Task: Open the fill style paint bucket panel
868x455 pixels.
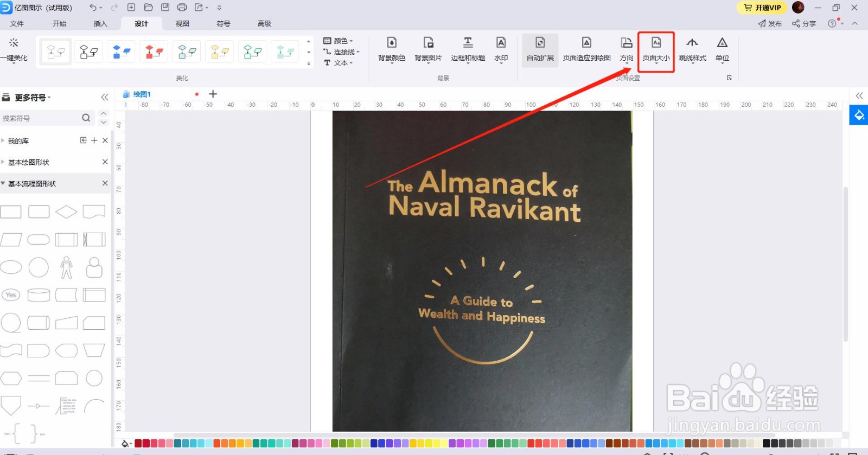Action: [x=859, y=115]
